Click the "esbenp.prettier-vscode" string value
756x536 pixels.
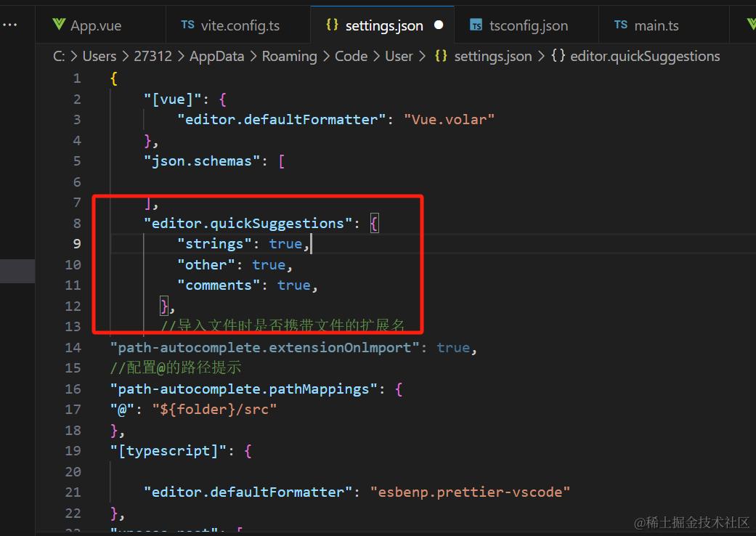[x=470, y=492]
